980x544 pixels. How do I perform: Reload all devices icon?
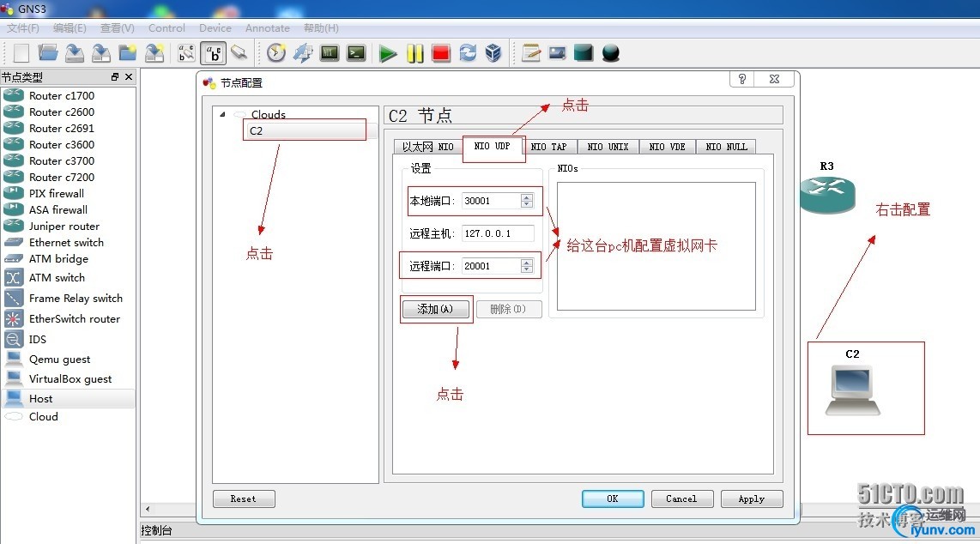468,53
